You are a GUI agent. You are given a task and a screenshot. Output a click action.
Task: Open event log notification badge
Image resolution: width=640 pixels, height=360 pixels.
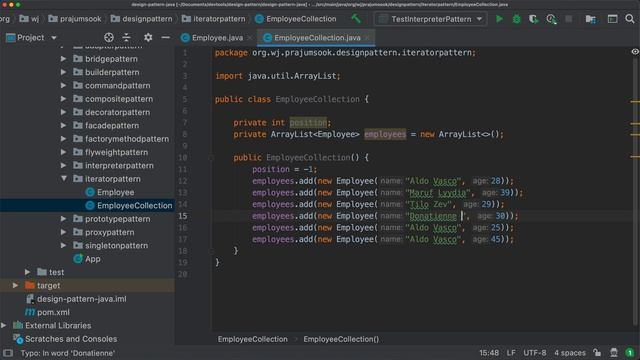[x=630, y=353]
